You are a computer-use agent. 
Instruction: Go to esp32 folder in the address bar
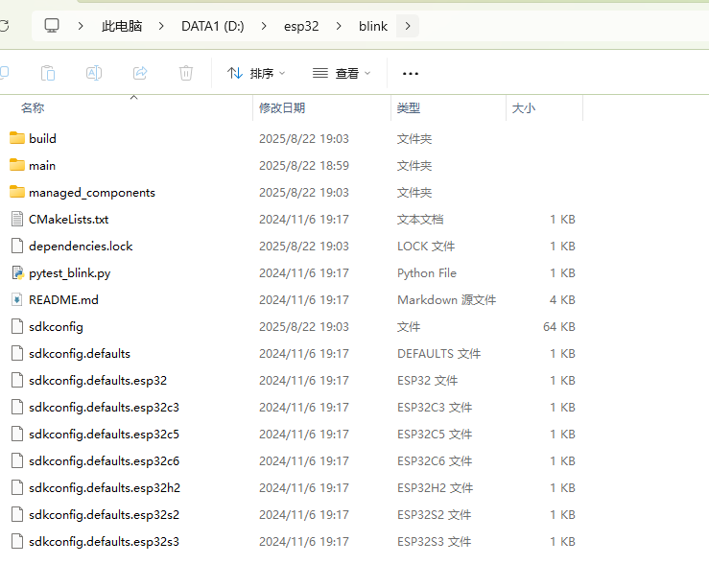(x=301, y=26)
